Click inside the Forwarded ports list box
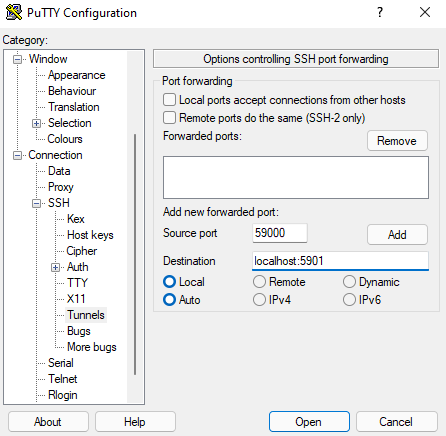This screenshot has height=436, width=446. point(296,177)
